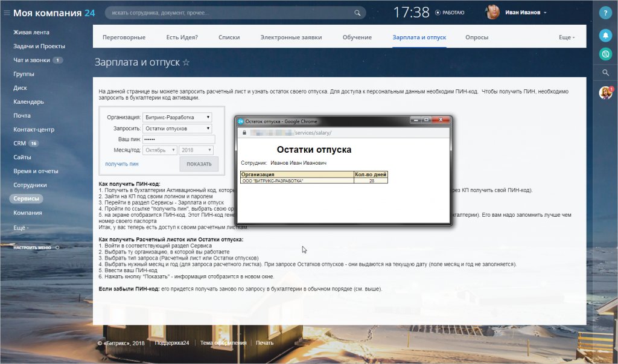
Task: Open Время и отчеты in left menu
Action: click(x=36, y=171)
